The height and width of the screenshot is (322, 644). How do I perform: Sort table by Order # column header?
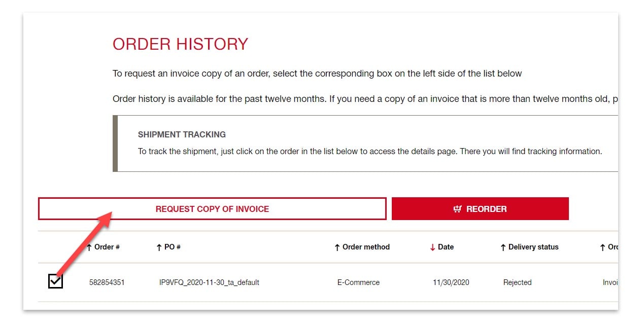pos(107,247)
